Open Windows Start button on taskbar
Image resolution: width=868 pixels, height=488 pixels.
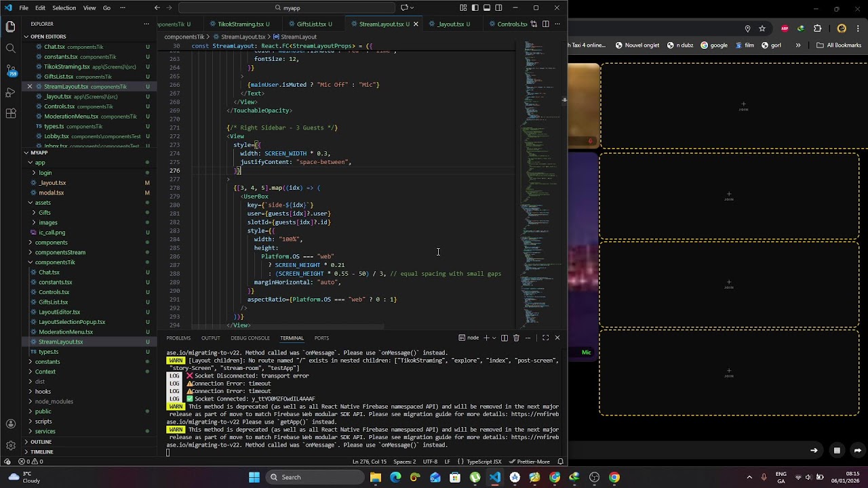point(254,477)
